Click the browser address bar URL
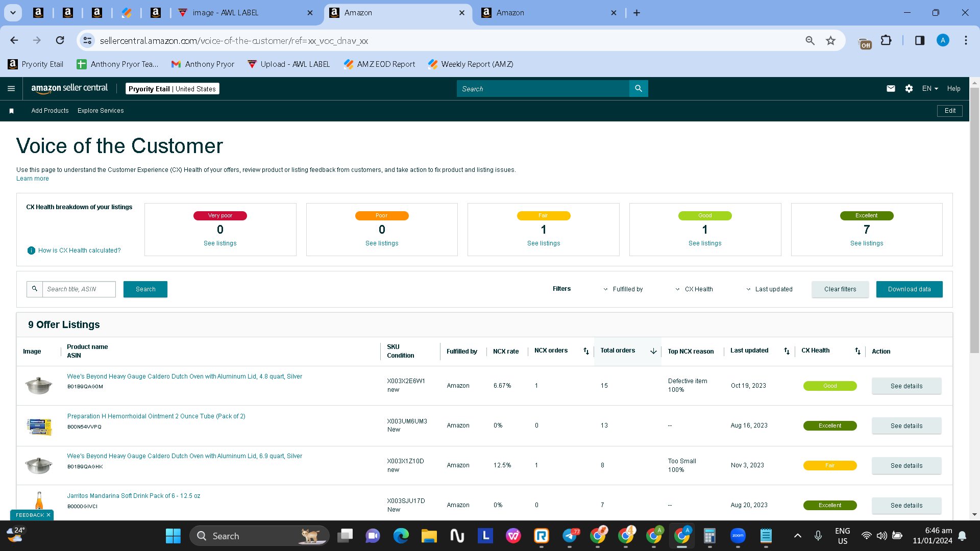Viewport: 980px width, 551px height. (x=234, y=41)
